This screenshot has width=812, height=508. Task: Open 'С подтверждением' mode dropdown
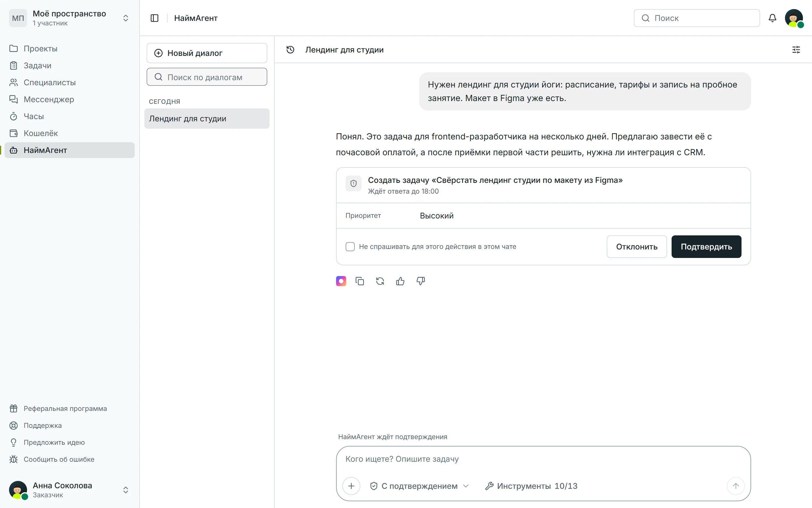click(x=420, y=486)
